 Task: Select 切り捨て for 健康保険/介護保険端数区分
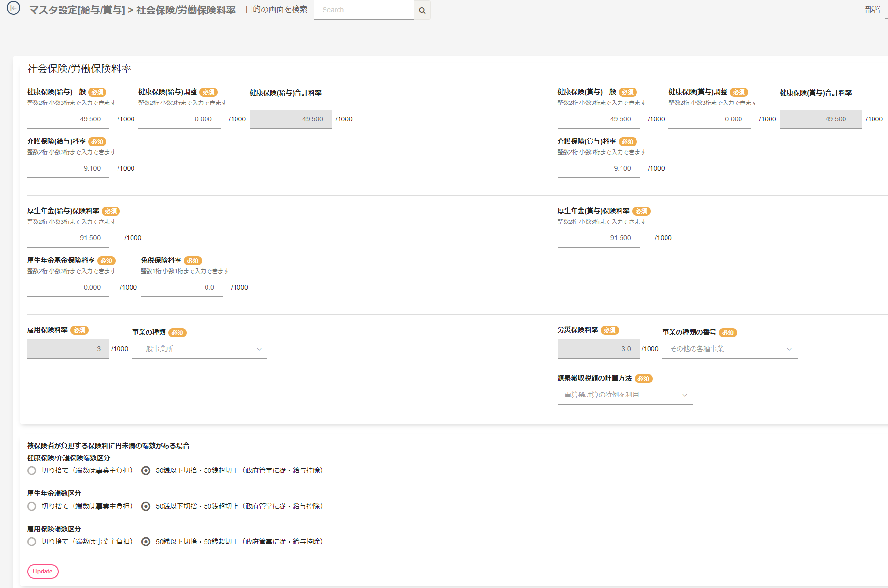[32, 470]
